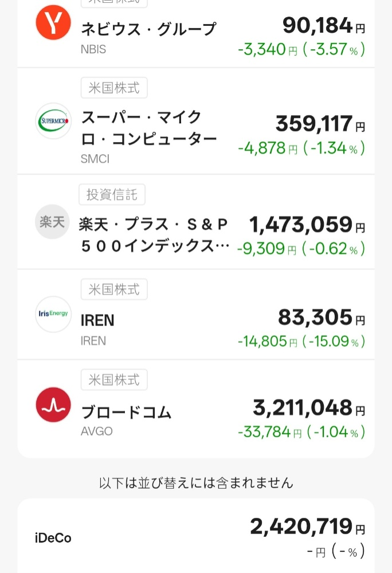Open 楽天・プラス・S&P500インデックス fund details
This screenshot has height=573, width=392.
click(x=154, y=235)
